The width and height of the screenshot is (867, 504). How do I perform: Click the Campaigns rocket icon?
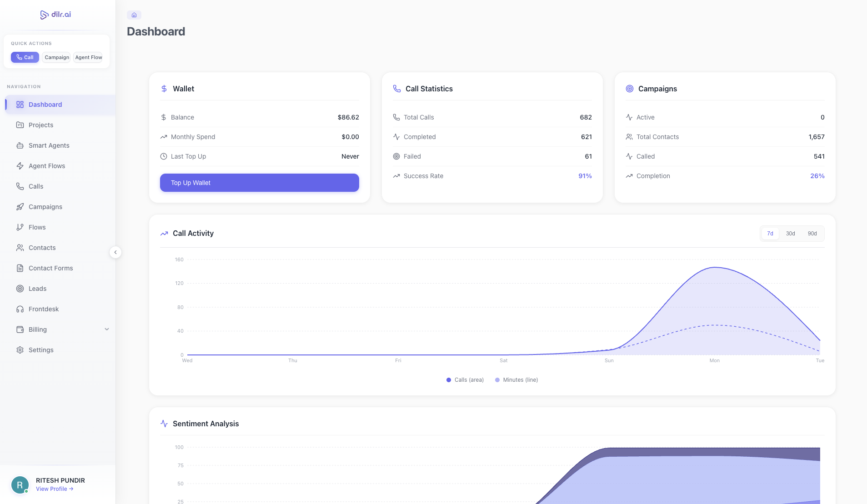click(20, 207)
